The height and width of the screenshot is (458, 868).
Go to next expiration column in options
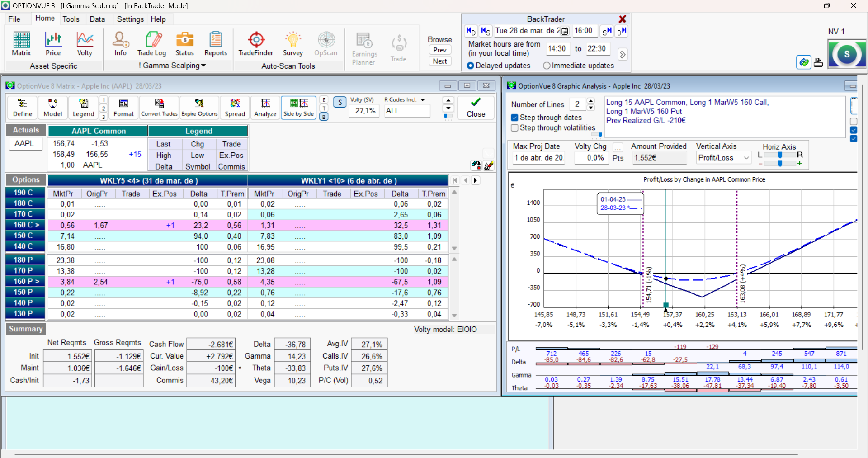coord(475,180)
